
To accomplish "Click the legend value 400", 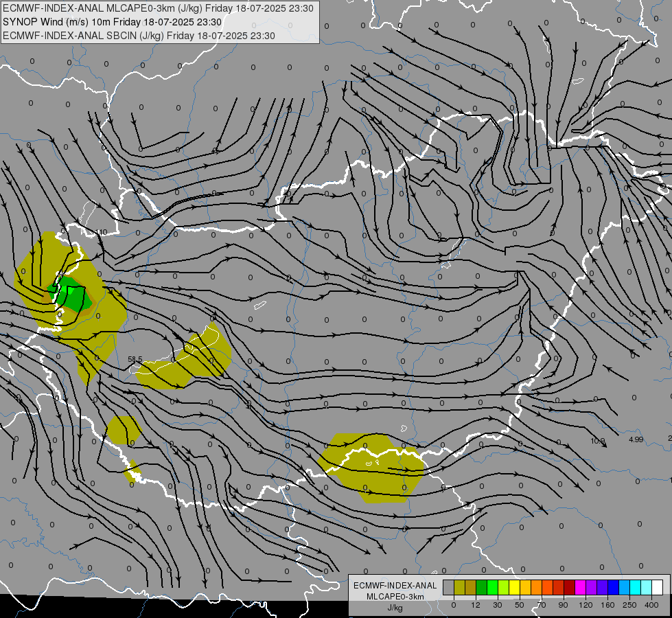I will pyautogui.click(x=651, y=605).
